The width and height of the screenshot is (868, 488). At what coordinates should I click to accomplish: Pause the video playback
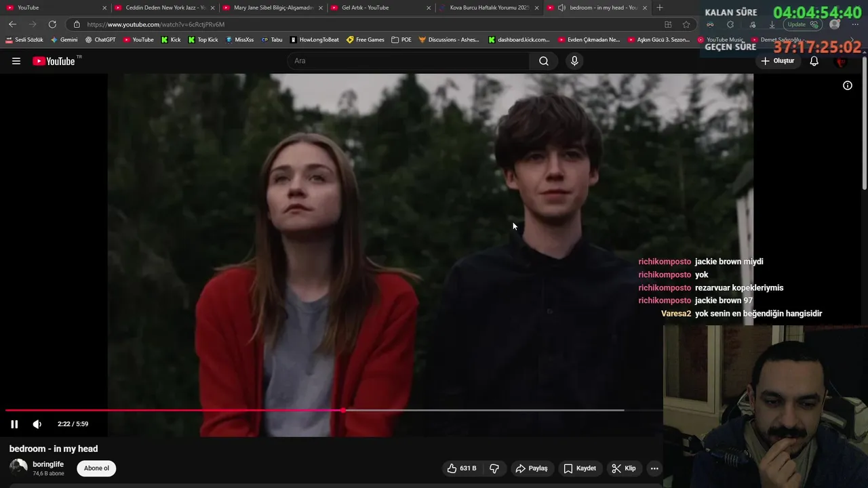pyautogui.click(x=14, y=424)
